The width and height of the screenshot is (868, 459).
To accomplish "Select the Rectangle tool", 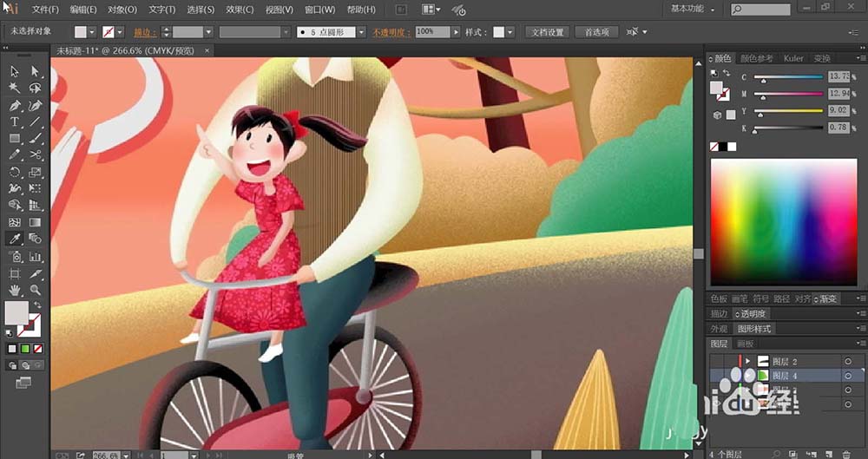I will coord(15,139).
